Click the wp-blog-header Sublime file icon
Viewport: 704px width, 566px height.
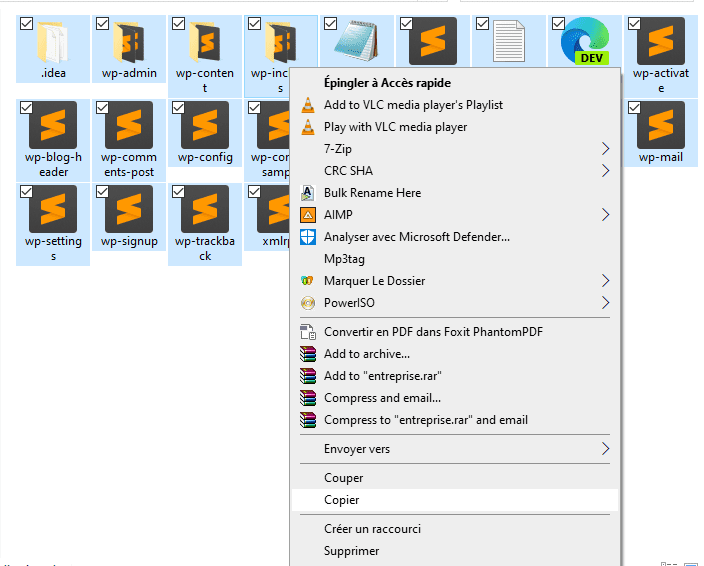tap(53, 125)
